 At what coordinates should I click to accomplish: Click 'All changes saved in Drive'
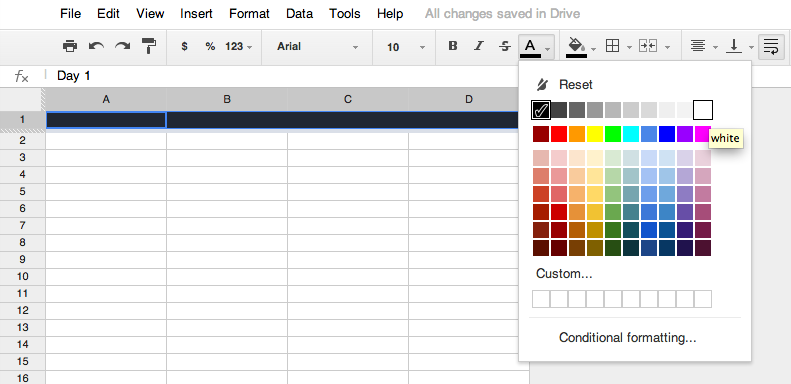[502, 14]
